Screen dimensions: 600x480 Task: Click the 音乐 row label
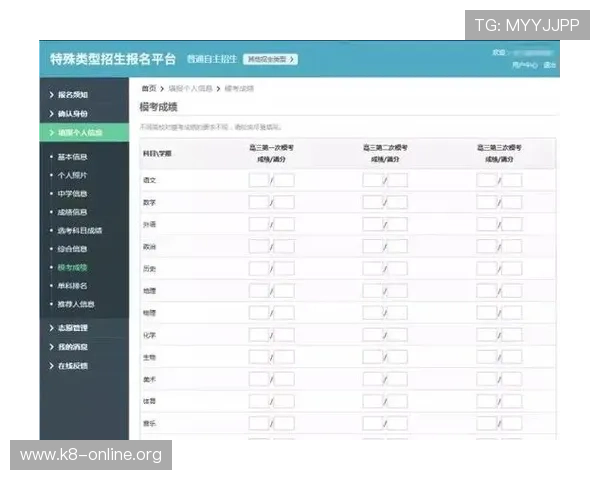pos(149,424)
